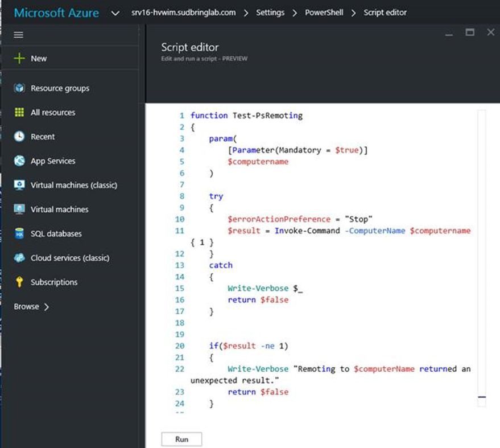This screenshot has height=448, width=500.
Task: Click the Virtual machines (classic) monitor icon
Action: click(19, 185)
